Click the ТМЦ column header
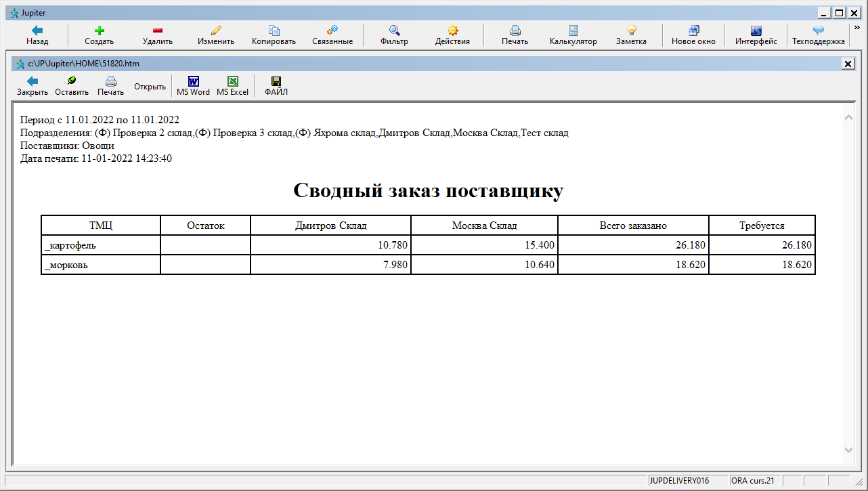The image size is (868, 491). (x=101, y=226)
